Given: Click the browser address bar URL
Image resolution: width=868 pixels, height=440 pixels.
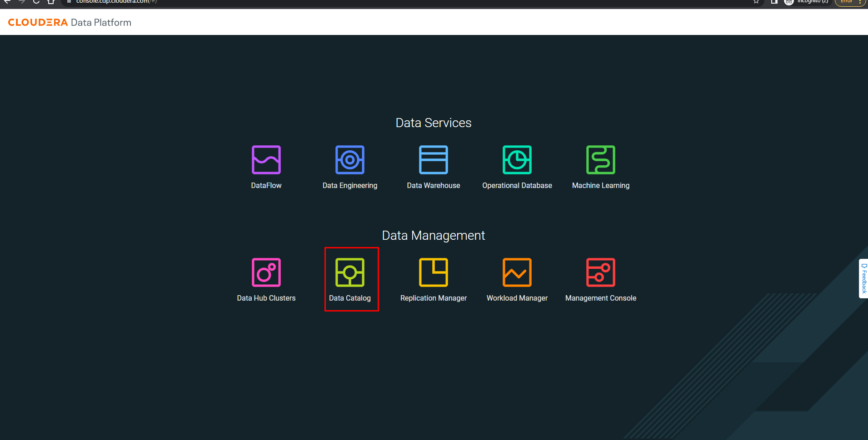Looking at the screenshot, I should (116, 2).
